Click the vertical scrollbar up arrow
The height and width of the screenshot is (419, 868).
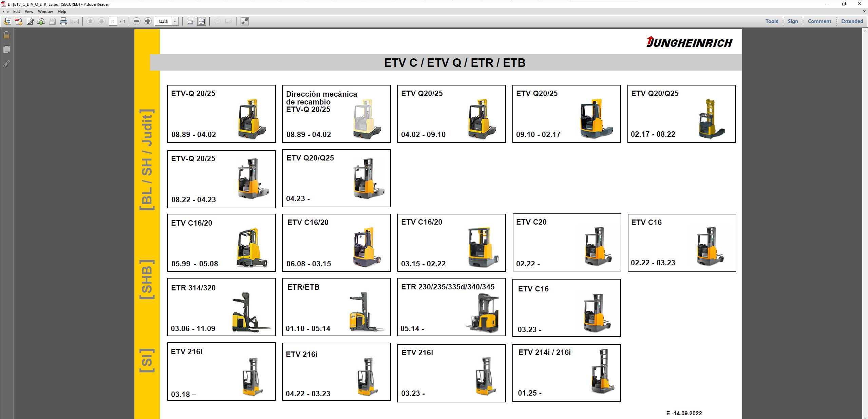865,31
